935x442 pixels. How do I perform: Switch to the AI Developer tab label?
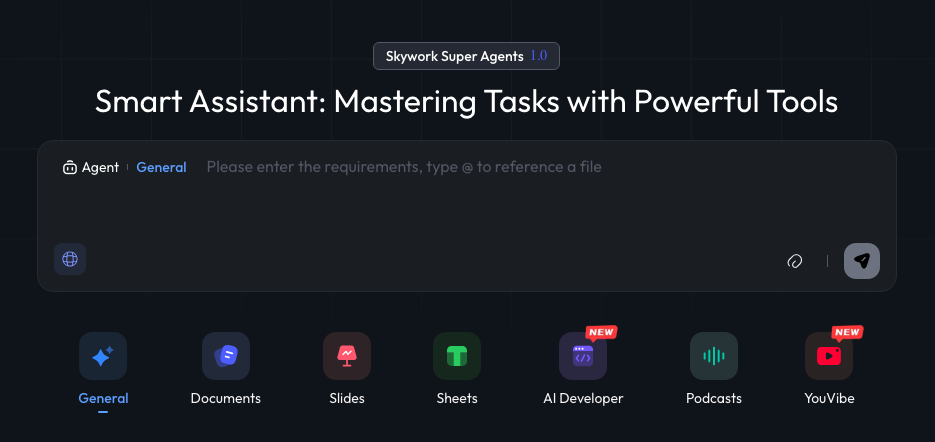click(x=583, y=398)
